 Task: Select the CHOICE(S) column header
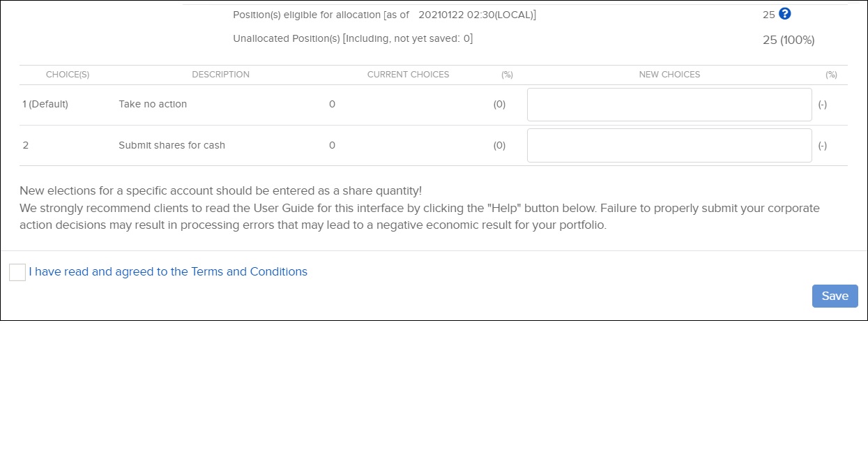[68, 75]
